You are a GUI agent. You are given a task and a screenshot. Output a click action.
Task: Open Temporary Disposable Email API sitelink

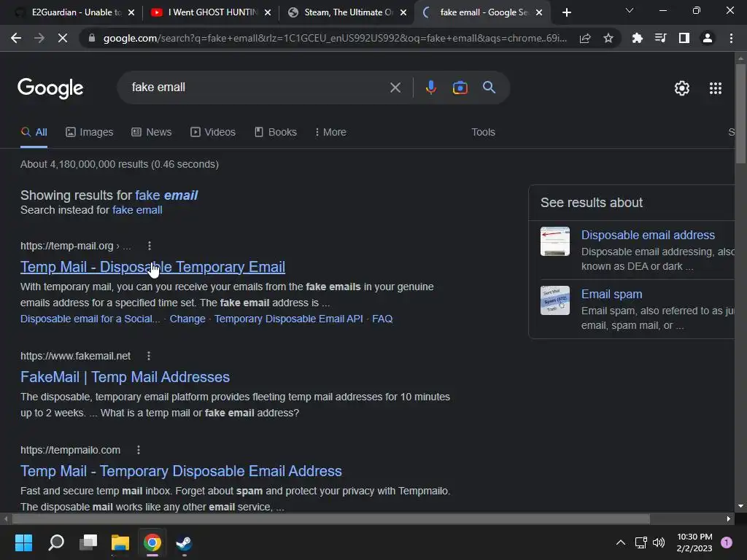(x=288, y=319)
